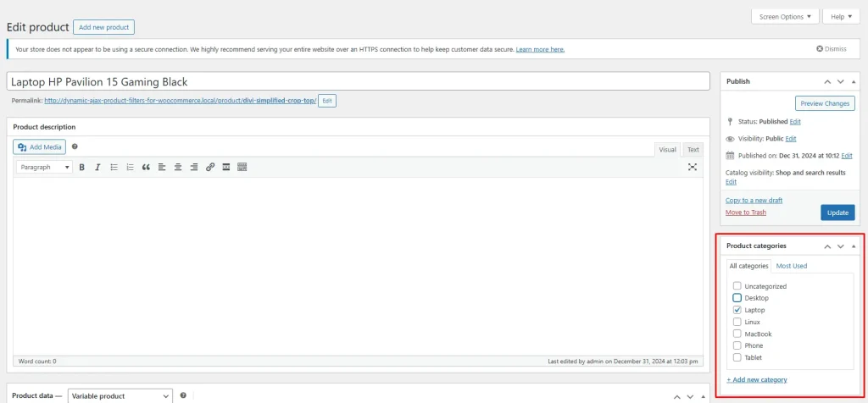
Task: Open the Learn more here link
Action: pyautogui.click(x=540, y=49)
